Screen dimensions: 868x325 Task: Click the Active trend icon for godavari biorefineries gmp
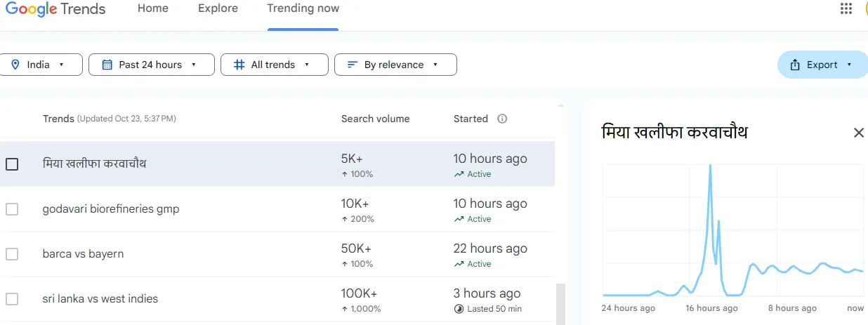(459, 219)
